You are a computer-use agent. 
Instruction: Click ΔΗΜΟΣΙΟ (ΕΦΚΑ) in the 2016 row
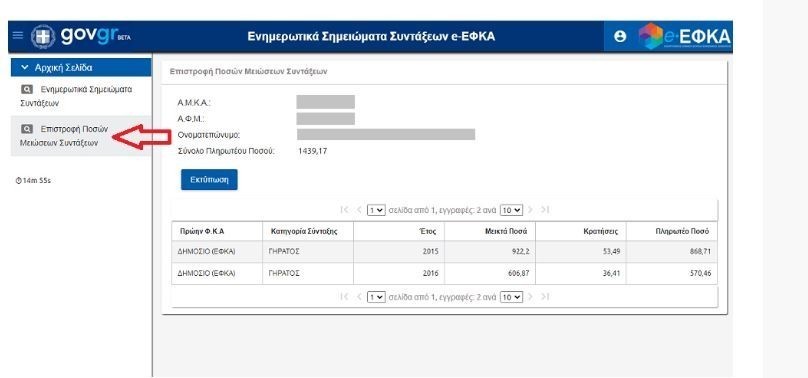tap(206, 273)
